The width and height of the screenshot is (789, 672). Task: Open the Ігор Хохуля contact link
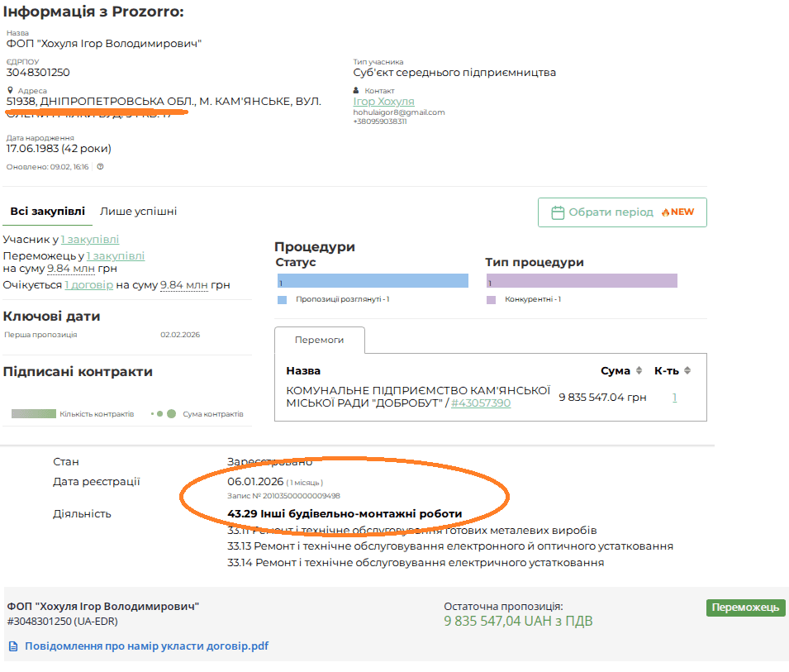383,102
